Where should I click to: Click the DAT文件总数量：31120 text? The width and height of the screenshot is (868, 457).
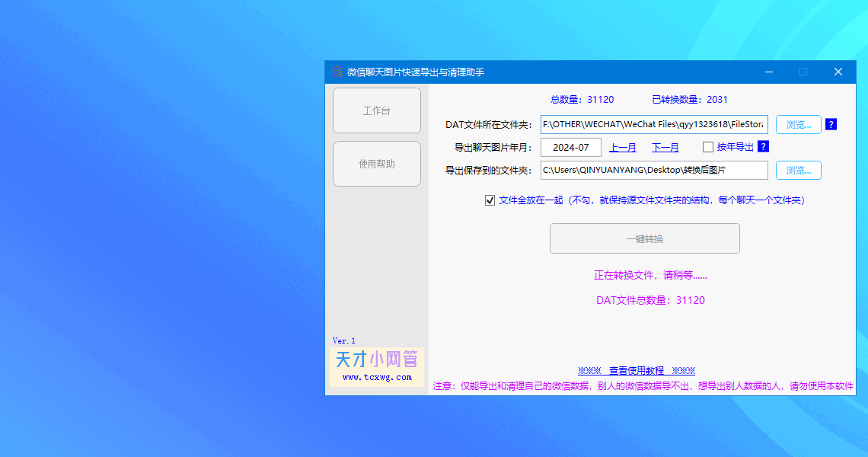[x=650, y=300]
